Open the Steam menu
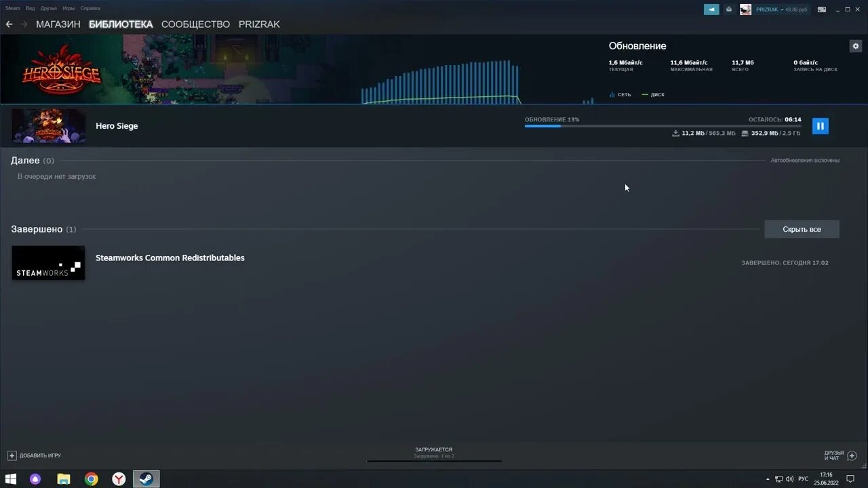Viewport: 868px width, 488px height. point(12,8)
